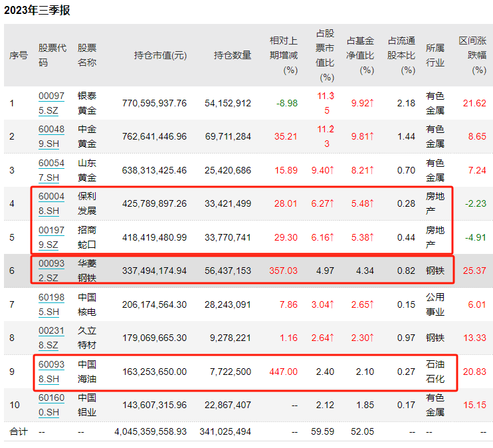Select the 合计 total row label
493x448 pixels.
(x=19, y=431)
